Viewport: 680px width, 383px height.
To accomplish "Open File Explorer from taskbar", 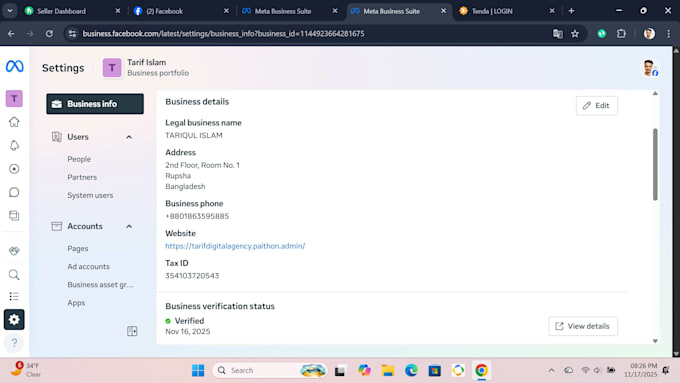I will (x=388, y=370).
